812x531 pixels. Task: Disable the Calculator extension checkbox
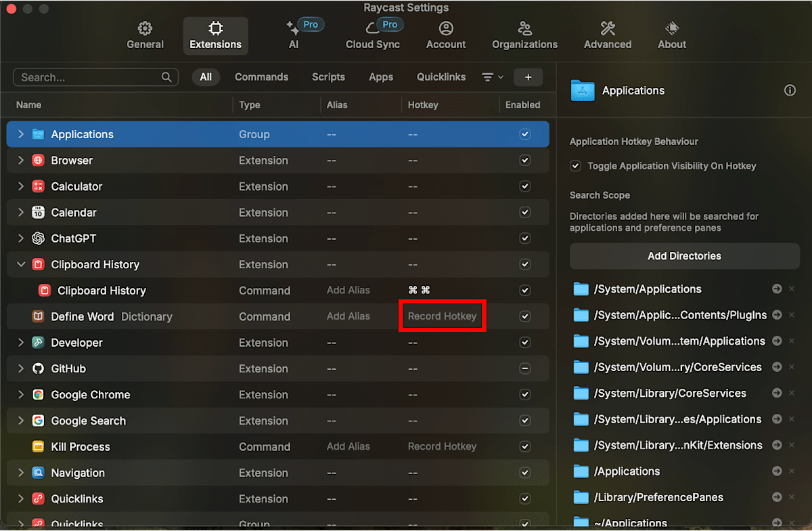point(524,186)
